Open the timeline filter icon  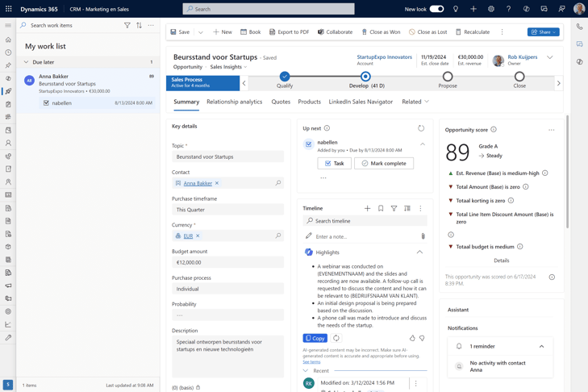pyautogui.click(x=394, y=208)
